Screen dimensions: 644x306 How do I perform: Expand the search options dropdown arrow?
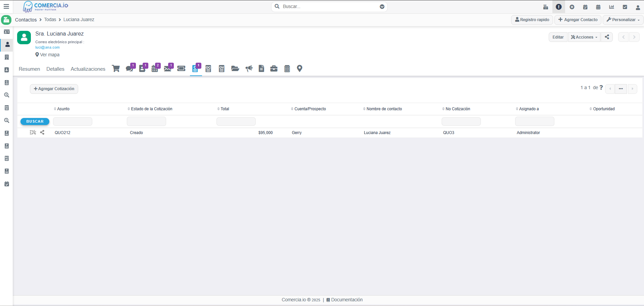[382, 7]
